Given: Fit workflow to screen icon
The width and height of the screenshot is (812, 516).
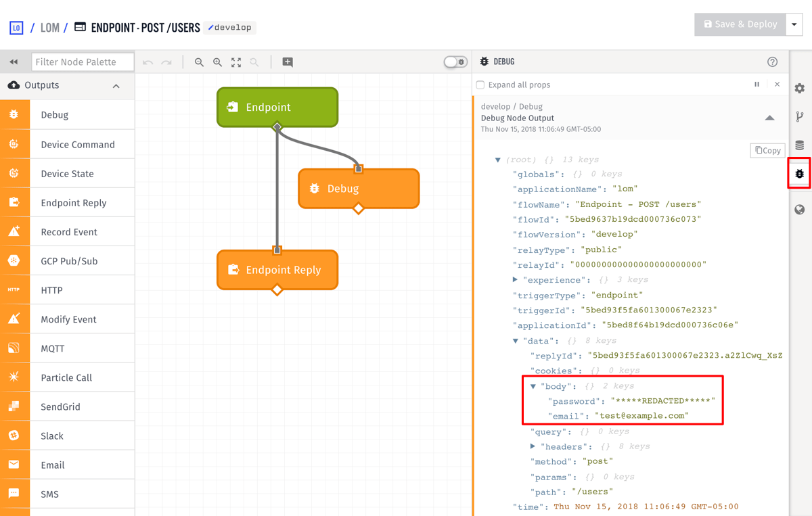Looking at the screenshot, I should coord(236,62).
